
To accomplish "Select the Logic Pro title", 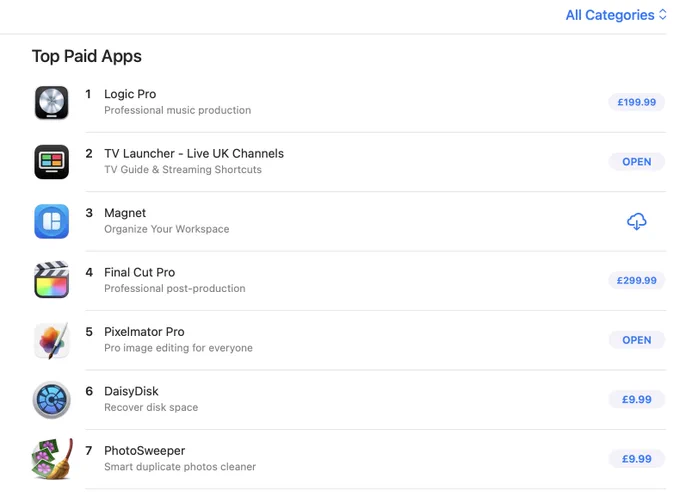I will pos(130,94).
